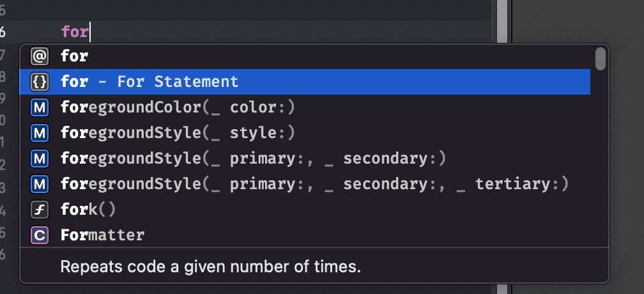Insert the fork() function completion
644x294 pixels.
point(88,210)
